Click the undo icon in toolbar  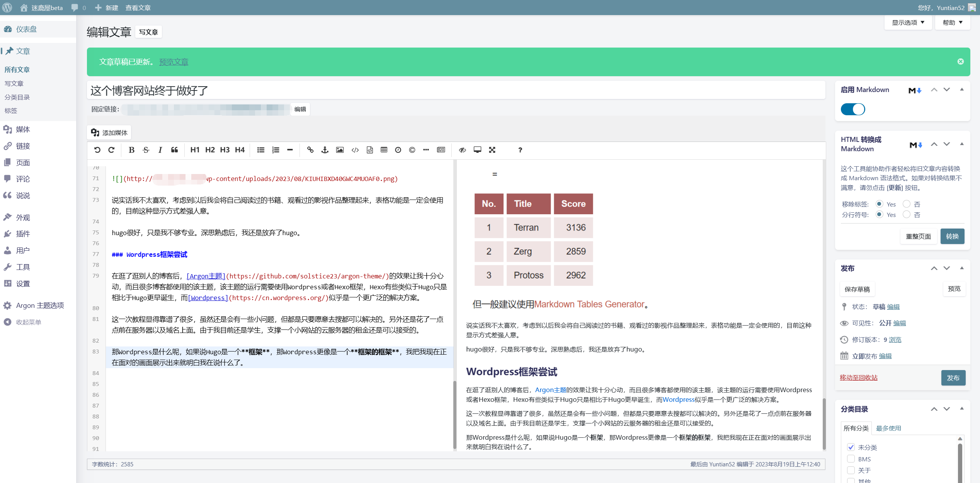tap(97, 150)
